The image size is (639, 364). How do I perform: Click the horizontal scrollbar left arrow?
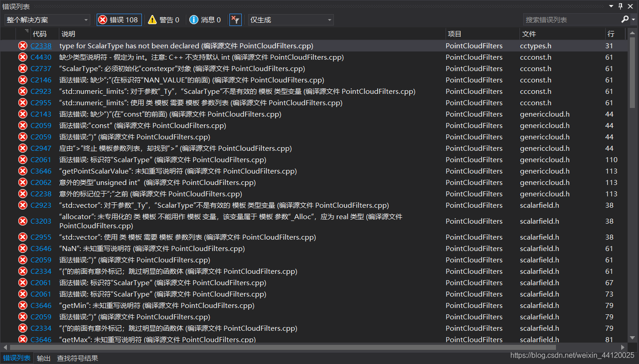[5, 347]
